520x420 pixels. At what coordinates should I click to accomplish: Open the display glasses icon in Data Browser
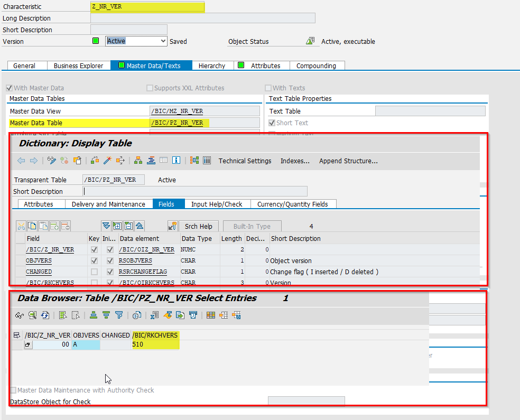point(19,315)
